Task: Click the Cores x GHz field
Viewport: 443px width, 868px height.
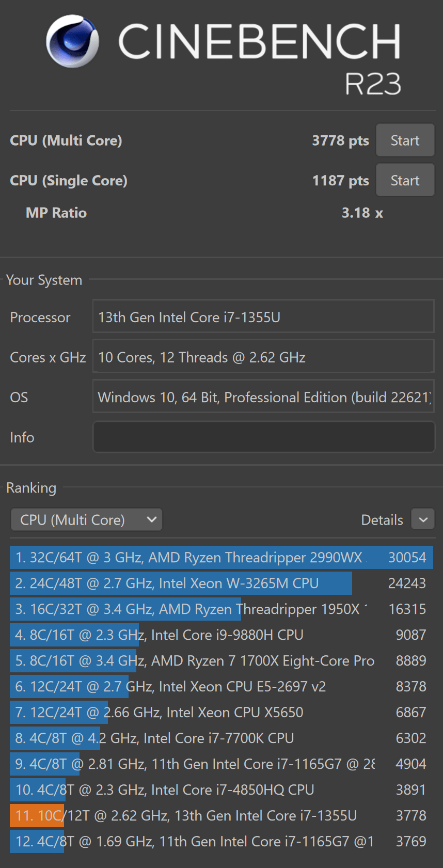Action: pos(263,357)
